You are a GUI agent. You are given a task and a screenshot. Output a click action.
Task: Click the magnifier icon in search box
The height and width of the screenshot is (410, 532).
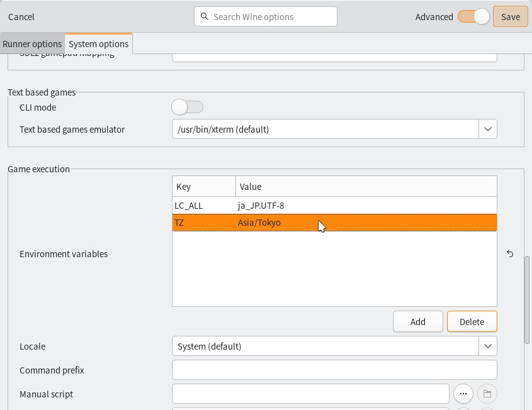tap(205, 17)
